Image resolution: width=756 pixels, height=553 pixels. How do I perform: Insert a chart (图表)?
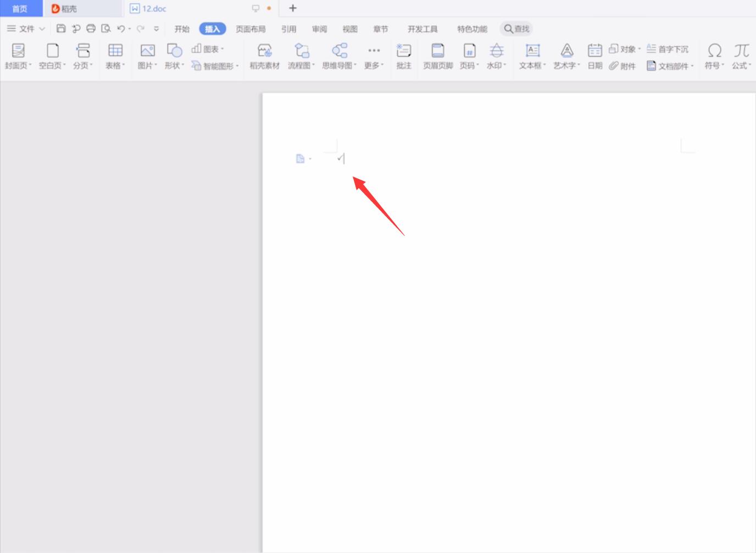coord(207,49)
